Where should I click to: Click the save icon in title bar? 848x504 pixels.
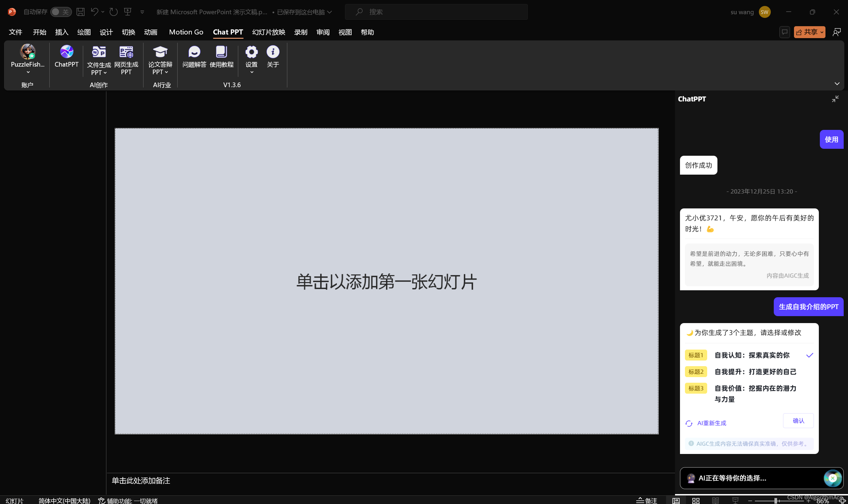pyautogui.click(x=81, y=12)
